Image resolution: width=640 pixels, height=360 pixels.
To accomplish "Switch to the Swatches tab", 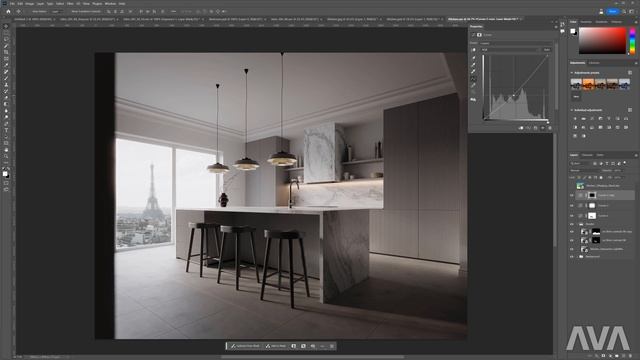I will (x=586, y=22).
